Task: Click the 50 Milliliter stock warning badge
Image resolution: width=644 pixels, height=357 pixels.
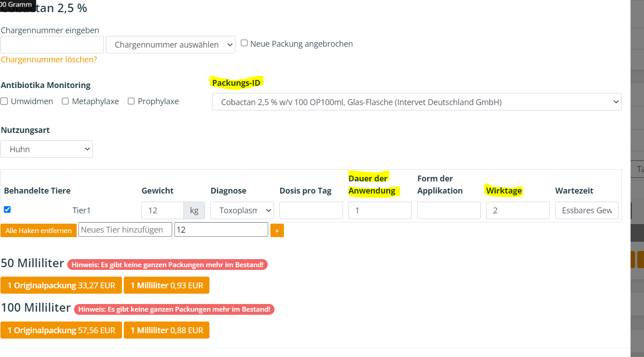Action: click(x=168, y=264)
